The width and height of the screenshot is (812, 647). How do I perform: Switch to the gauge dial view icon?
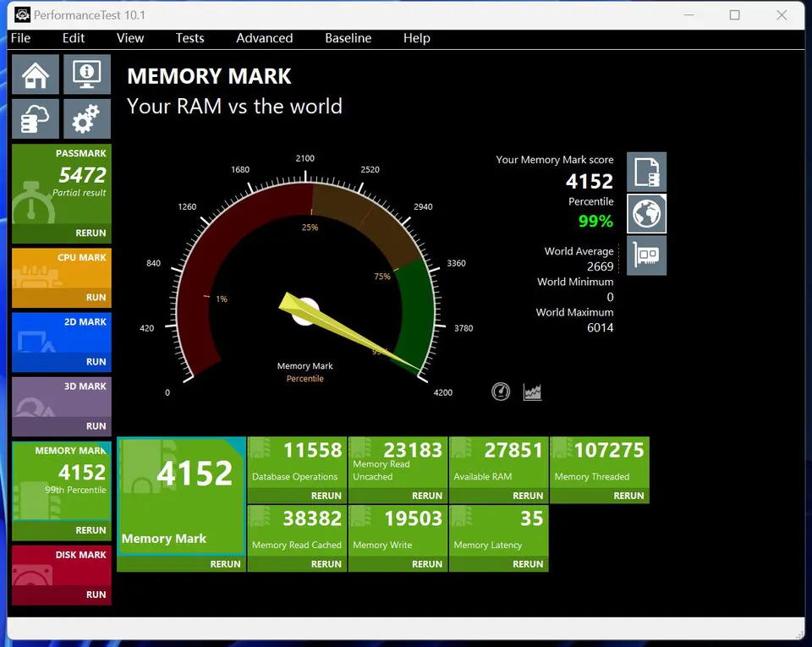(x=500, y=392)
